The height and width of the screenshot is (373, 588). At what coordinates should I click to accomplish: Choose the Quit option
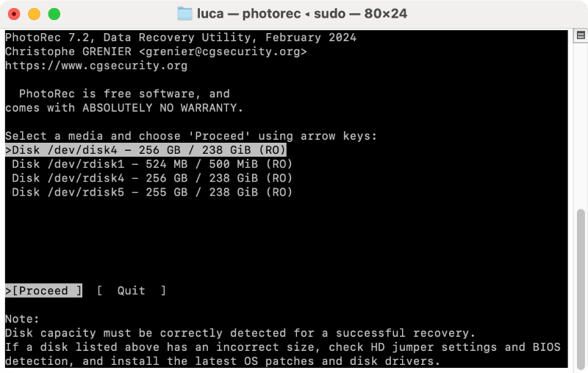[x=132, y=291]
